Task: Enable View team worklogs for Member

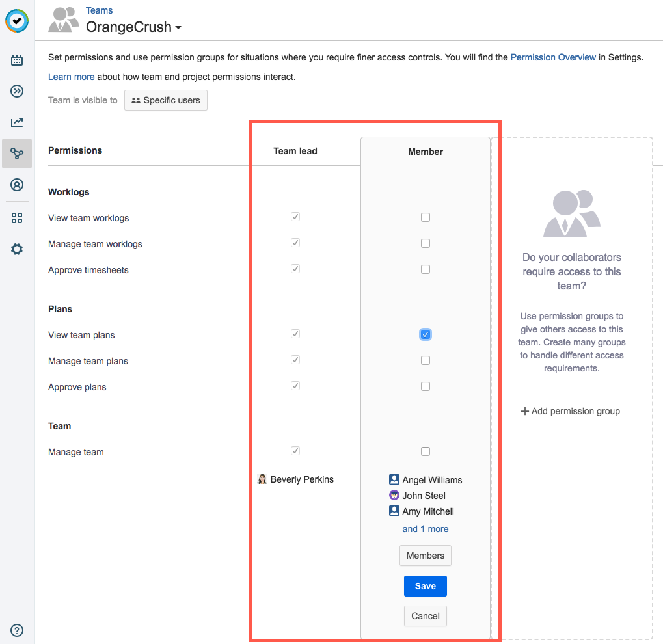Action: pos(426,217)
